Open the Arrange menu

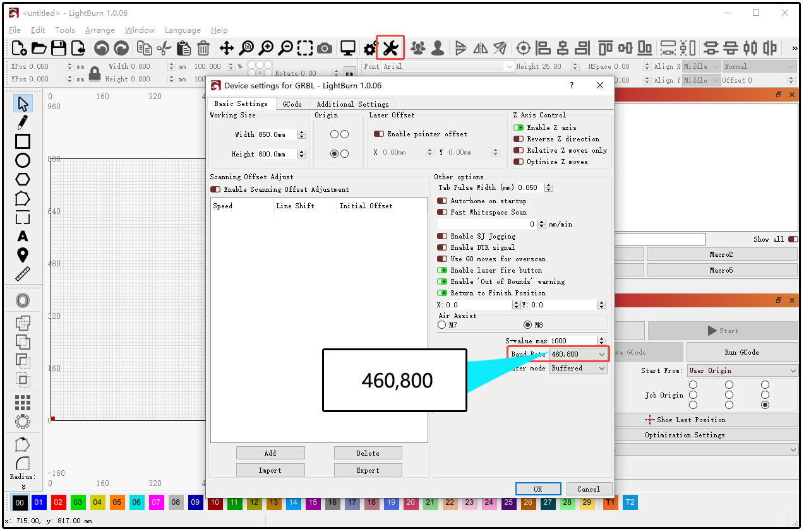(x=100, y=30)
